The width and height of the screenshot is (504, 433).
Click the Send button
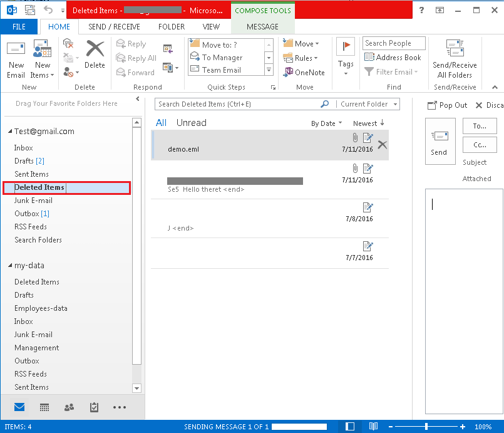(440, 141)
